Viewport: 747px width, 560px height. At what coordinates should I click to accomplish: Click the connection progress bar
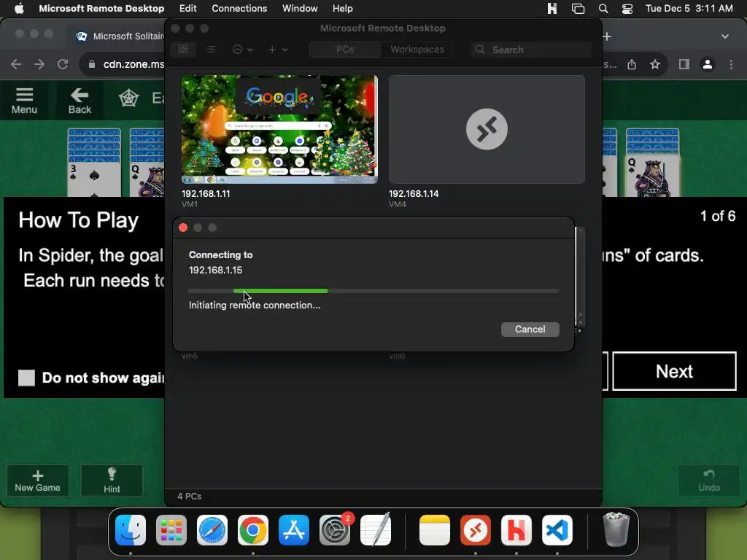(373, 290)
